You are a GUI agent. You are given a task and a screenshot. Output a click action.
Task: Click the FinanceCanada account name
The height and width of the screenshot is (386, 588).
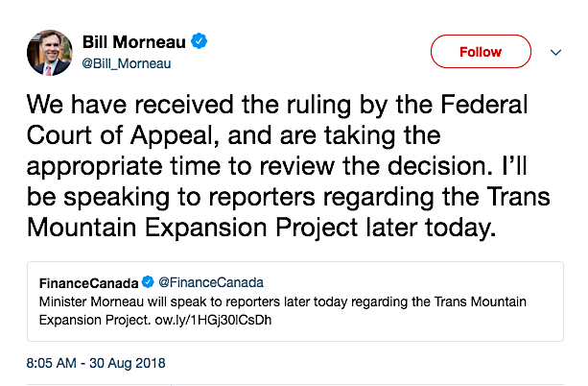coord(89,282)
